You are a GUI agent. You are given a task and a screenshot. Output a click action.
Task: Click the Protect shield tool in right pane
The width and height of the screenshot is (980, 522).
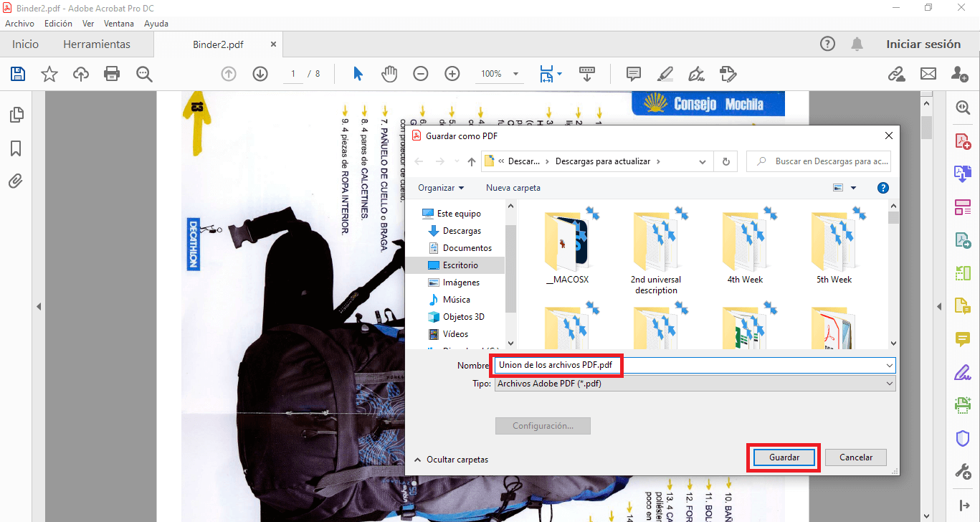(x=962, y=438)
